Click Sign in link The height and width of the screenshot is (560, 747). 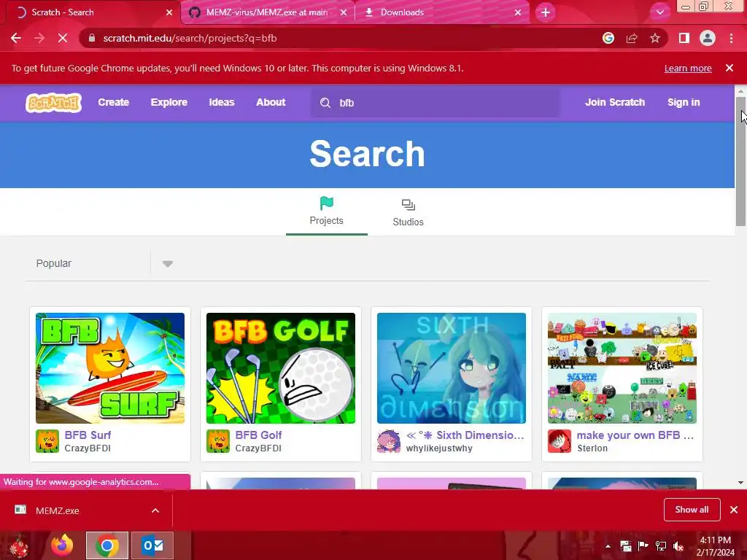[684, 102]
